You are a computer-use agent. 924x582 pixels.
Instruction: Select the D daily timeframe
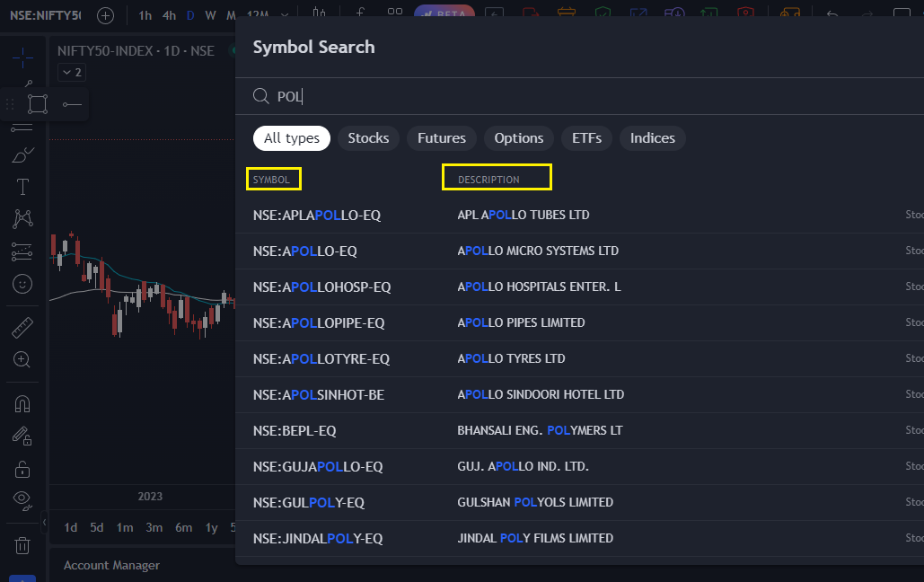[x=190, y=15]
